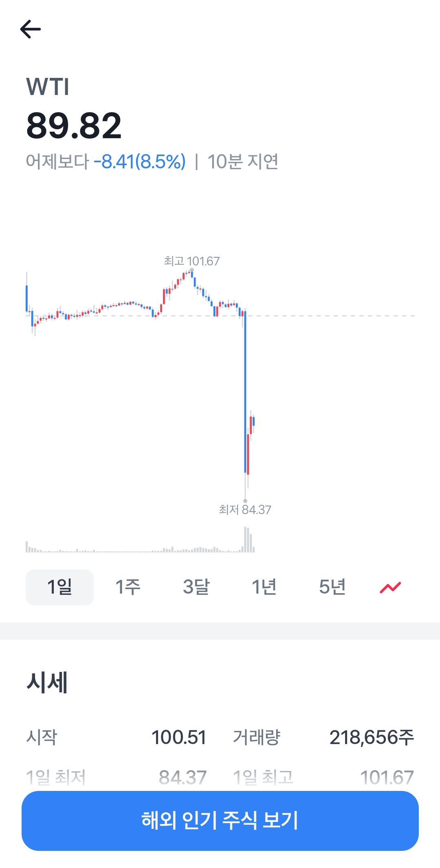The width and height of the screenshot is (440, 868).
Task: Switch to line chart view icon
Action: tap(390, 588)
